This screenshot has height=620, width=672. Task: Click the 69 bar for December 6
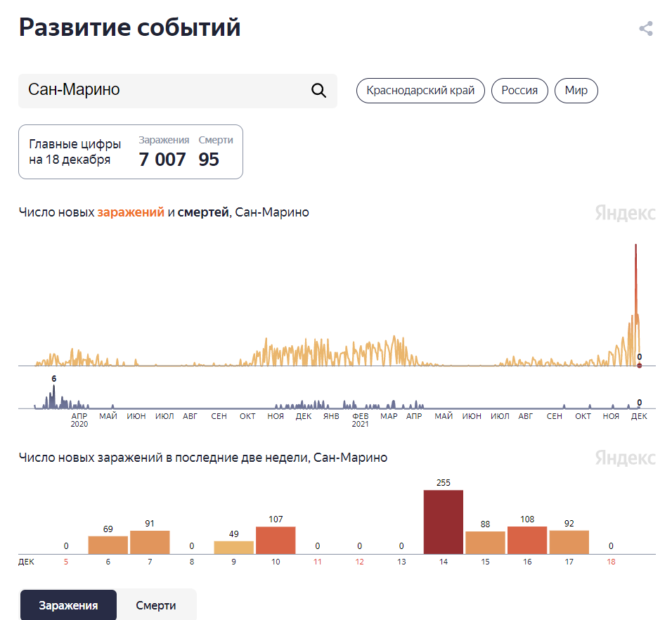pos(108,545)
